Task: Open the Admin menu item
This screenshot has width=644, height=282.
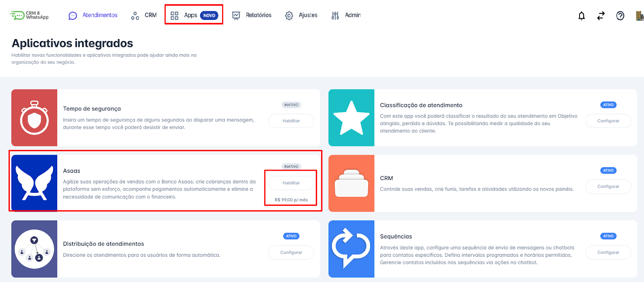Action: pos(346,15)
